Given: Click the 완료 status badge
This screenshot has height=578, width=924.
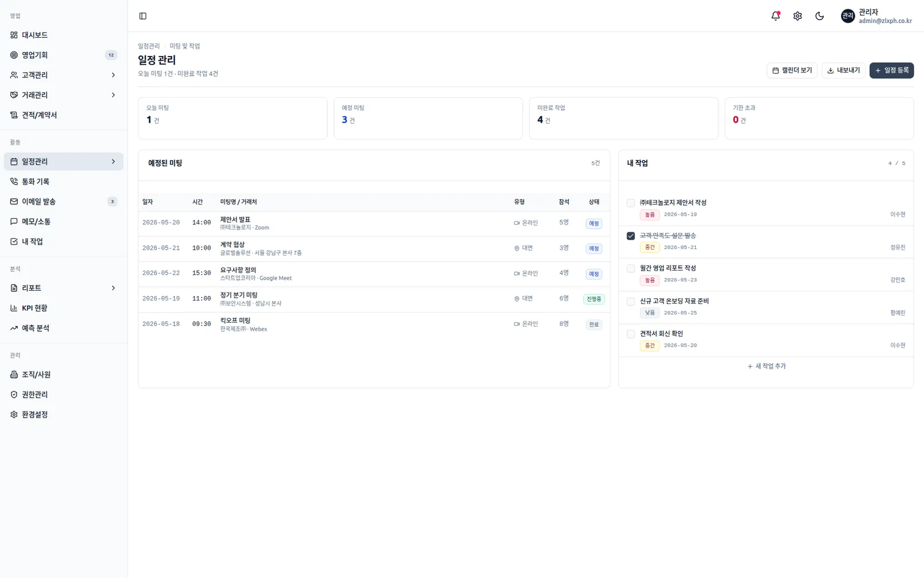Looking at the screenshot, I should 594,325.
